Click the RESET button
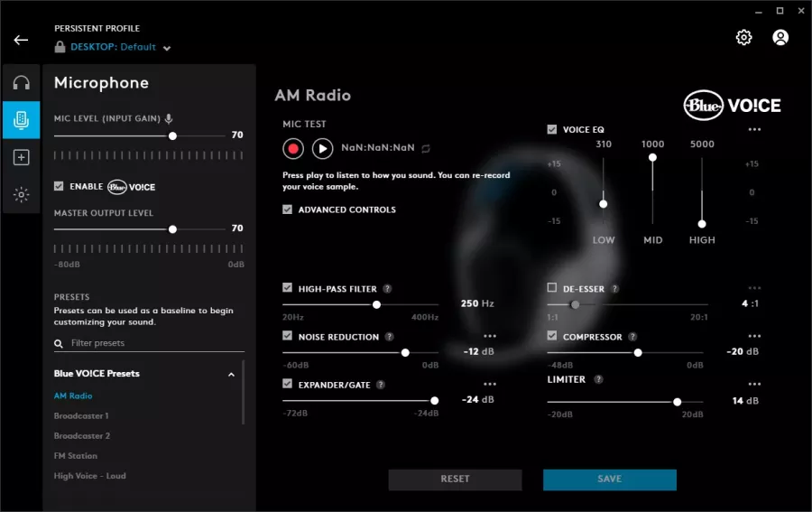This screenshot has width=812, height=512. point(456,479)
